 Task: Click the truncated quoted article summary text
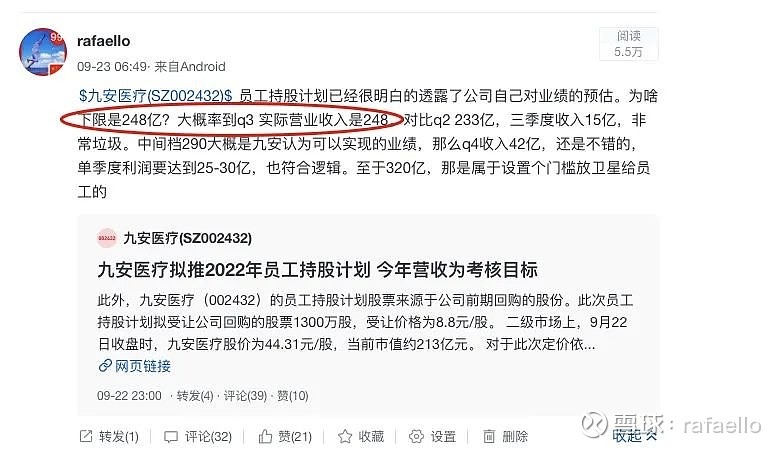point(365,322)
